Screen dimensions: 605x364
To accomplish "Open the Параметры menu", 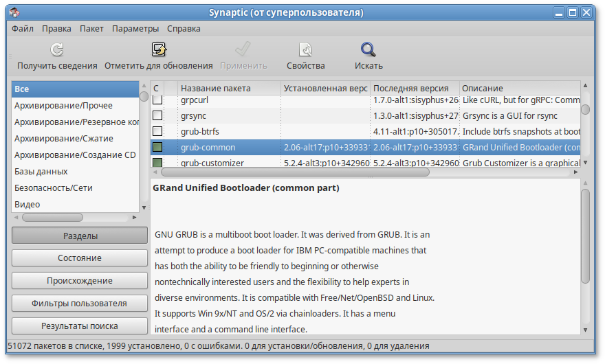I will click(135, 29).
